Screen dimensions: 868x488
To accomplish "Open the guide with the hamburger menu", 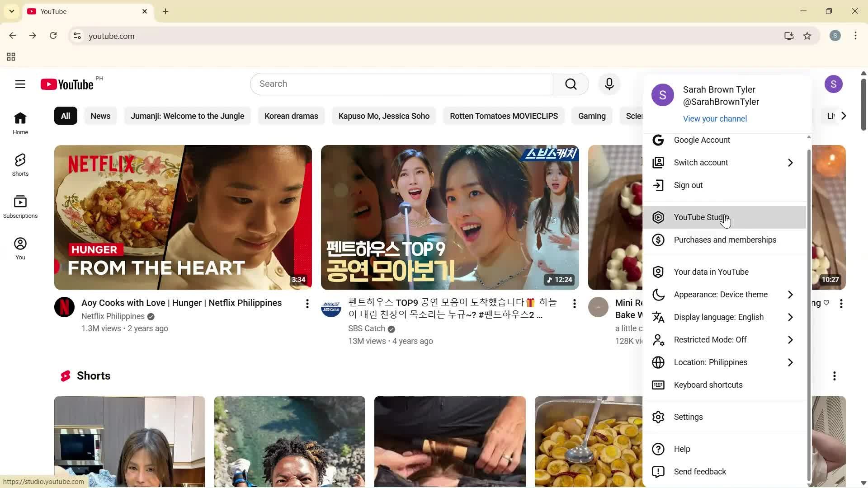I will pyautogui.click(x=20, y=84).
